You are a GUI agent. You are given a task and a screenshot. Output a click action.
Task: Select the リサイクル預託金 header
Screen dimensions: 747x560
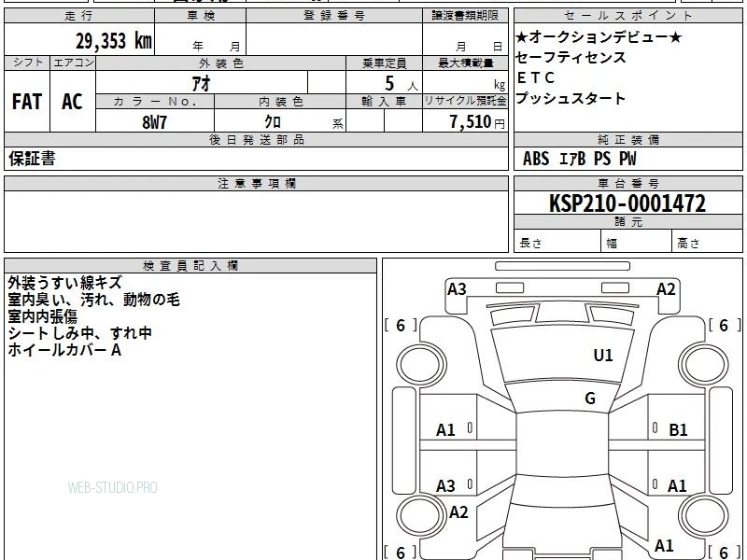[x=465, y=102]
